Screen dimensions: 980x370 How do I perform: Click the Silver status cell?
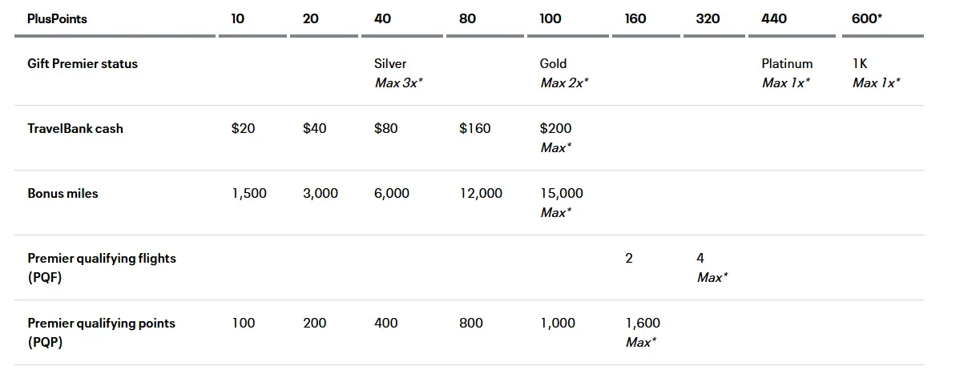[390, 64]
